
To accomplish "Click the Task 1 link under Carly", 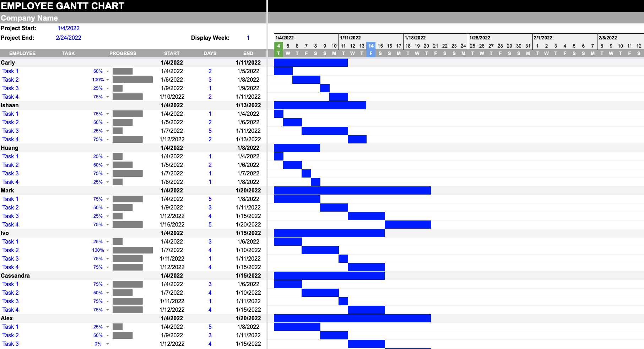I will pos(10,71).
